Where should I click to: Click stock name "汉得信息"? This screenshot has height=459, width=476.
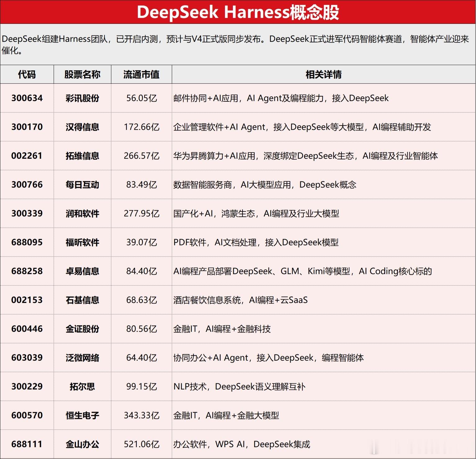click(82, 127)
